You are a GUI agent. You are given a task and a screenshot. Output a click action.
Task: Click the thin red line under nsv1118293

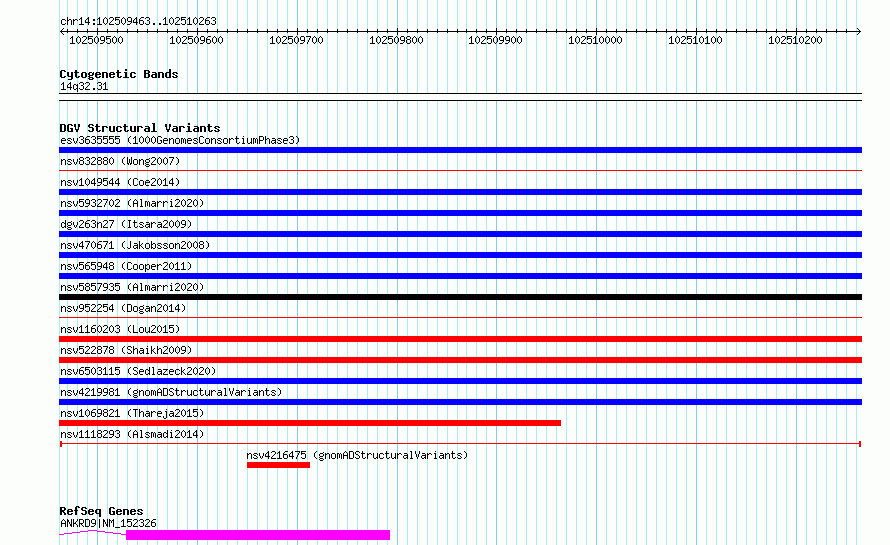coord(460,443)
